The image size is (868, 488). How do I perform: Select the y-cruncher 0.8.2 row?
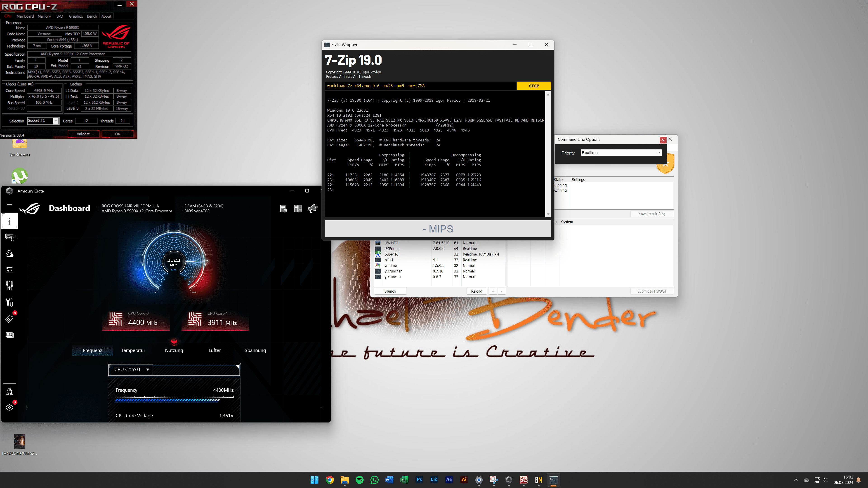tap(440, 277)
